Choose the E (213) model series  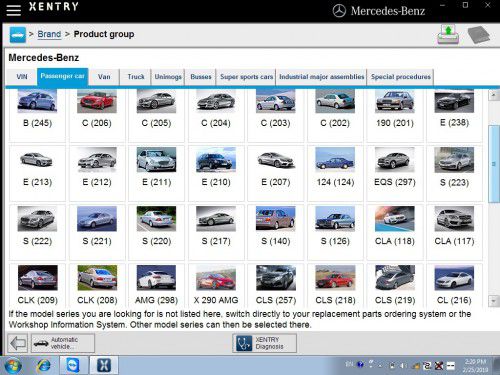[x=37, y=173]
